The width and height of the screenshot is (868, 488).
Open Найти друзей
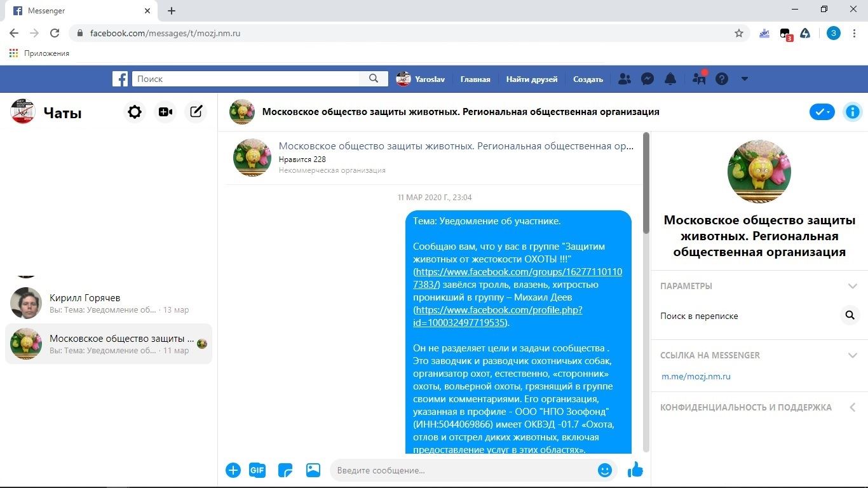[532, 79]
